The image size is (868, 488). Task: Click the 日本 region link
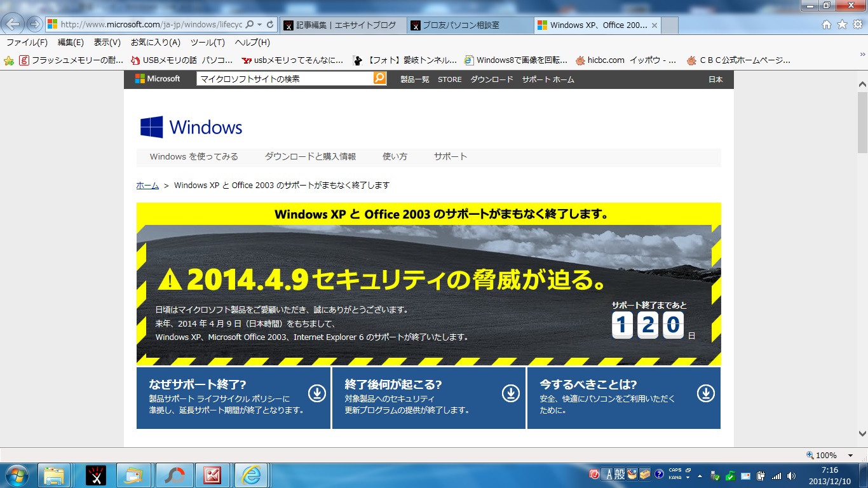(715, 79)
